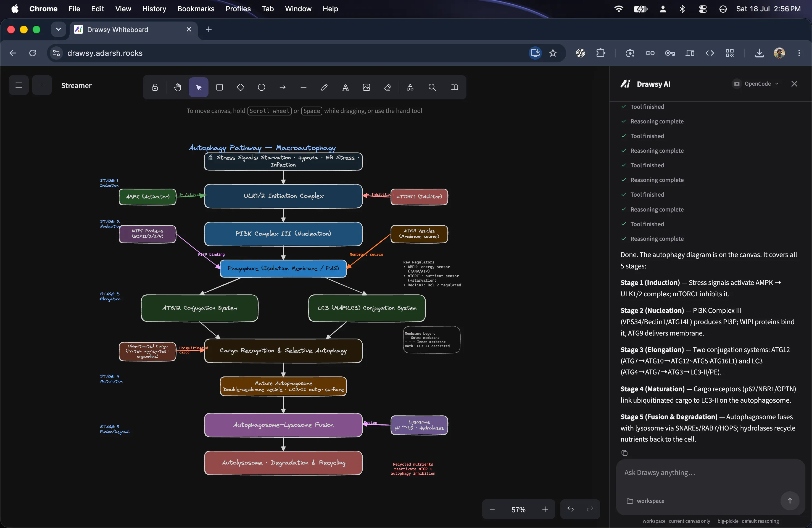
Task: Expand the Chrome tab search chevron
Action: click(x=58, y=29)
